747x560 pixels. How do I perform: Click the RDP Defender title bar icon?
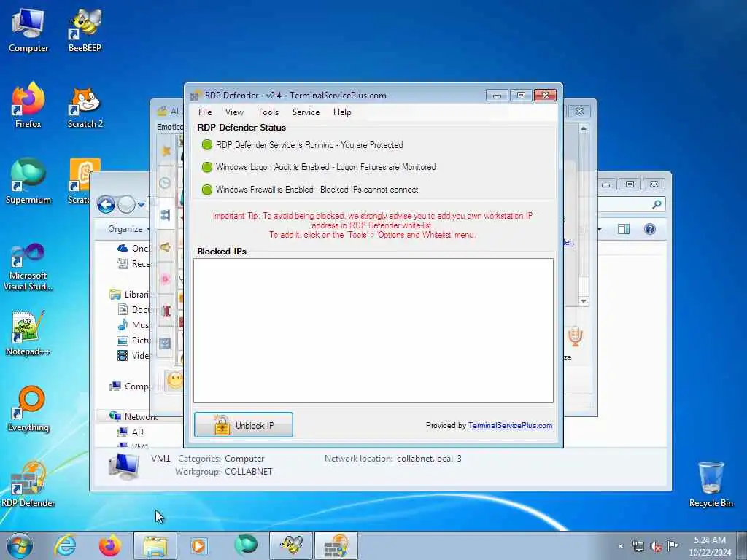(194, 96)
